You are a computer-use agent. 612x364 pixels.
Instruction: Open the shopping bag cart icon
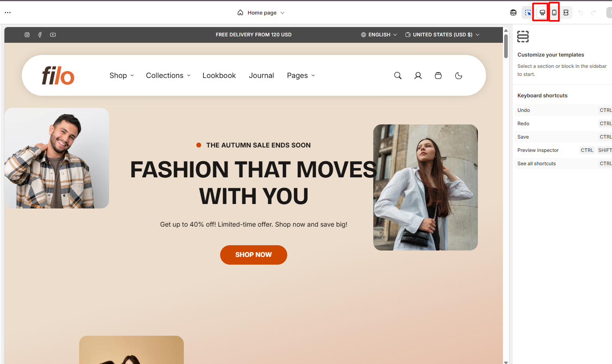tap(438, 76)
